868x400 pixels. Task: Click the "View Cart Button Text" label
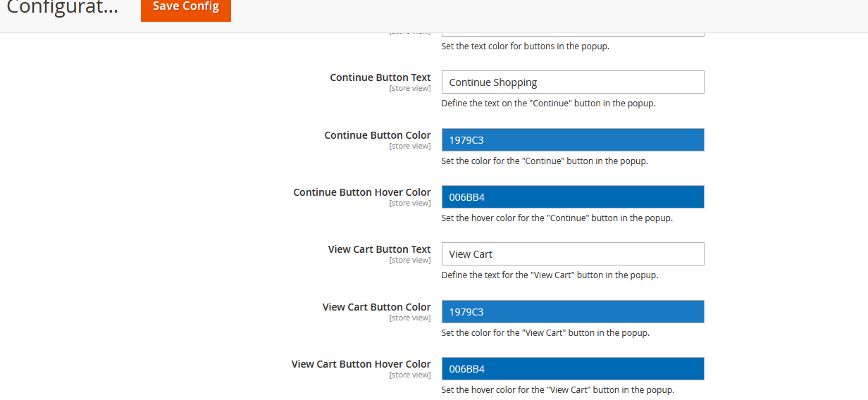click(379, 249)
